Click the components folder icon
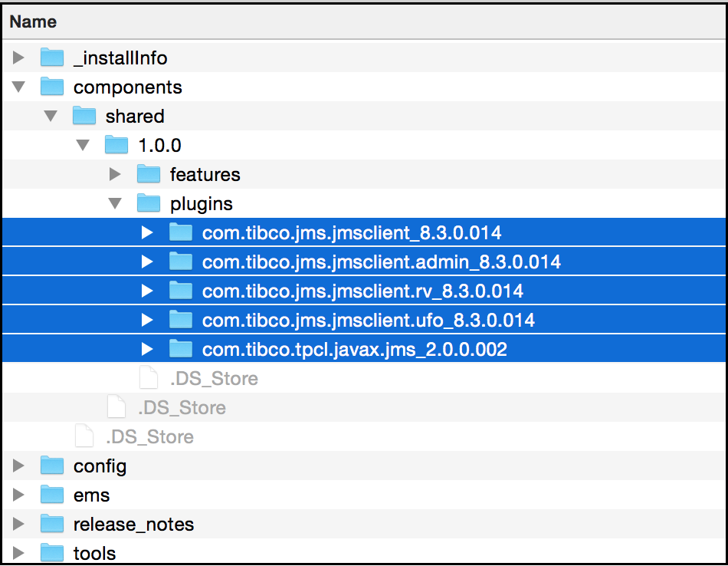Viewport: 728px width, 566px height. click(51, 87)
